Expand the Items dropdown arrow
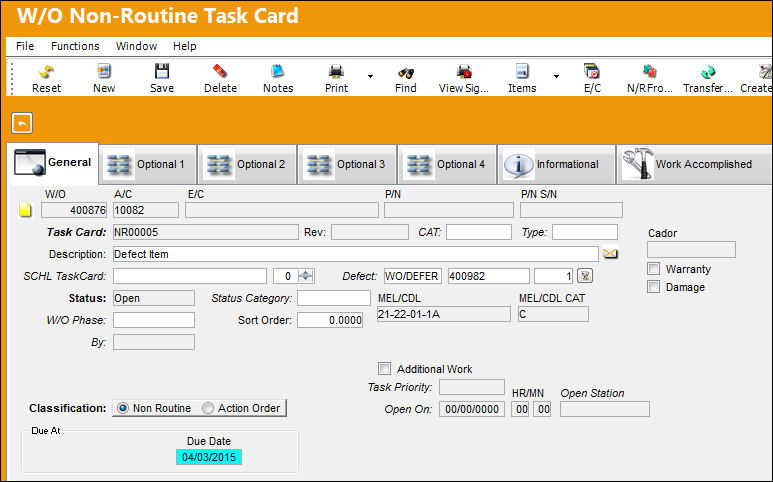773x482 pixels. click(556, 76)
